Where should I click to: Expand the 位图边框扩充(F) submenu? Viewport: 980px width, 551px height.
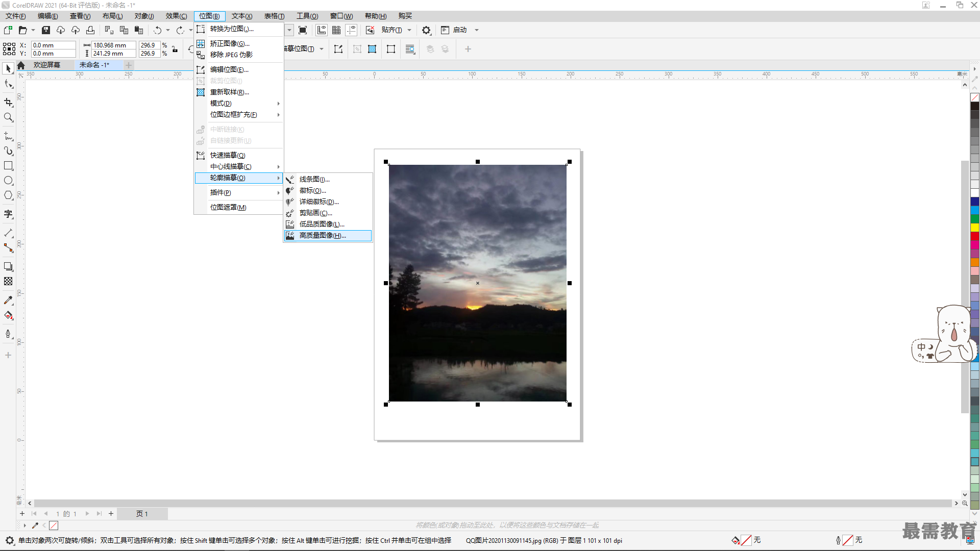[x=238, y=114]
